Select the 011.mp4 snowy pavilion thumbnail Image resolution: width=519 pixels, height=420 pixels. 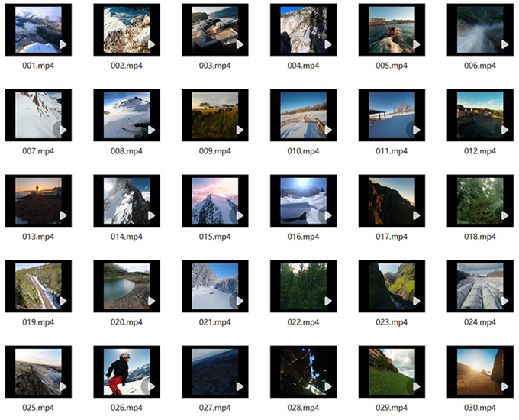(x=392, y=115)
